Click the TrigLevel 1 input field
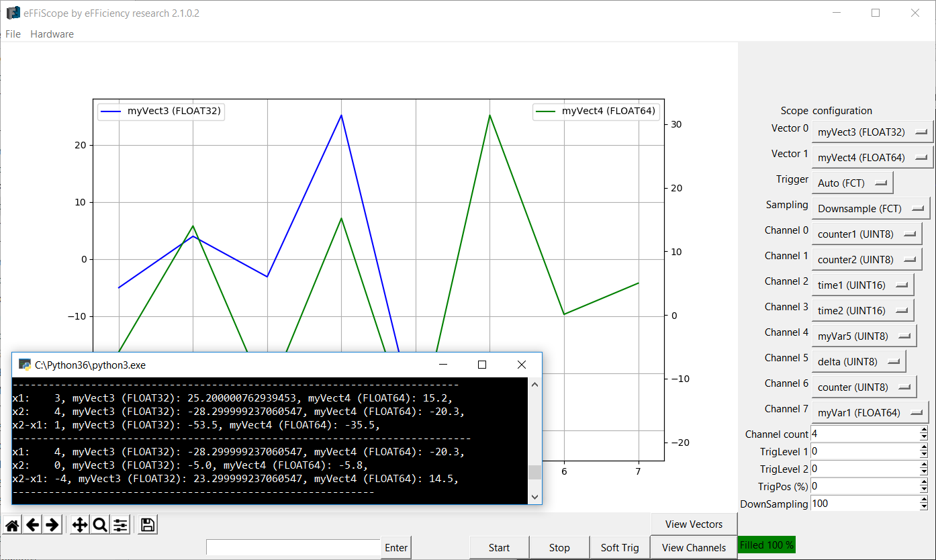The height and width of the screenshot is (560, 936). [865, 451]
